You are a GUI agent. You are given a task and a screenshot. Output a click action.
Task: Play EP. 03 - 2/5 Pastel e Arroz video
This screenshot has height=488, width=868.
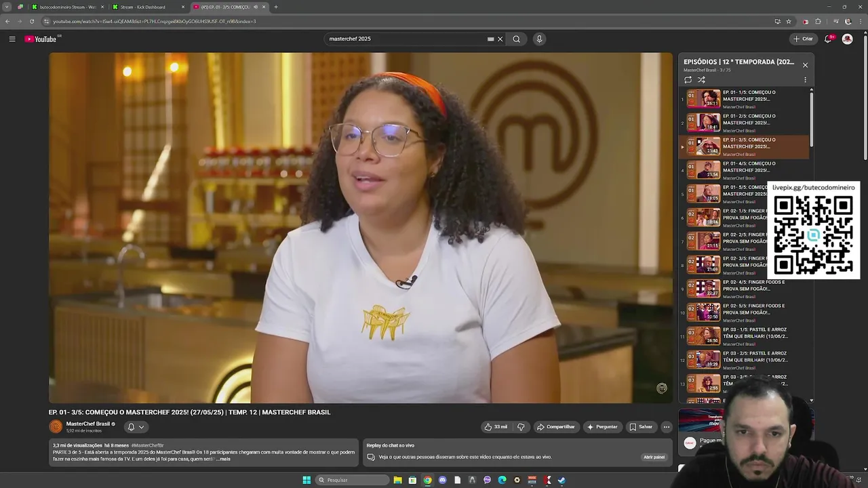[745, 360]
